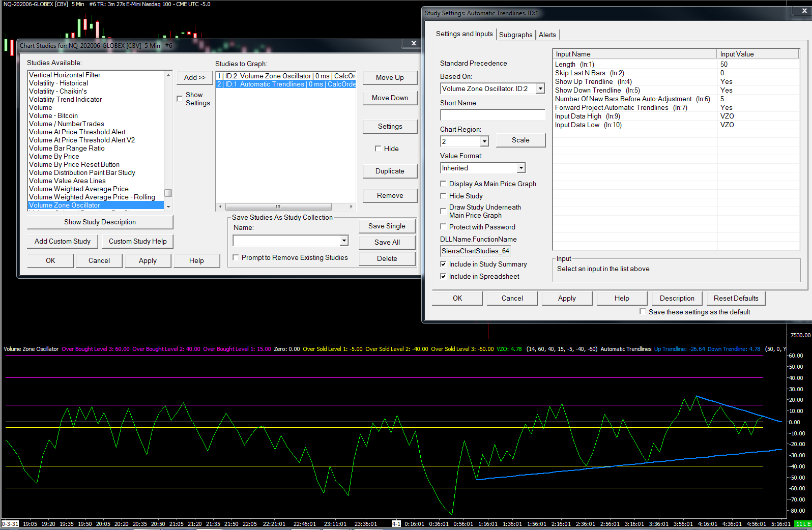Check Save these settings as the default

643,312
